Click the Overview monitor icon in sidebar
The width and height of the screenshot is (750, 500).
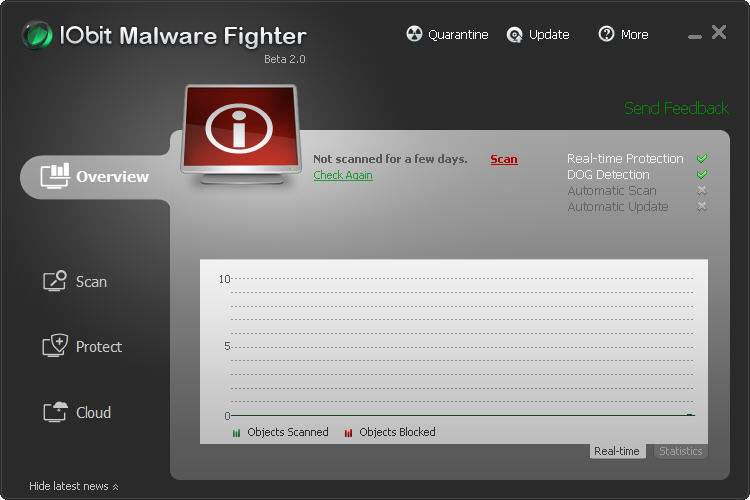tap(54, 176)
